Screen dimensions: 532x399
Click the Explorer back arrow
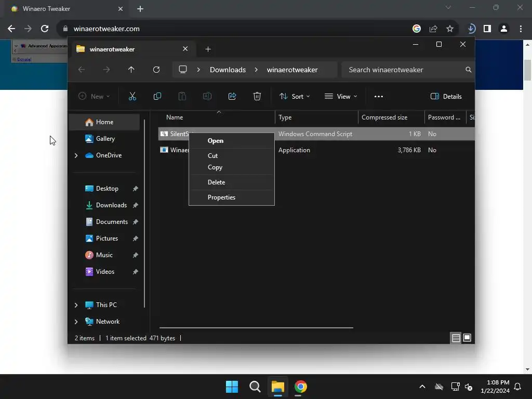pos(82,70)
